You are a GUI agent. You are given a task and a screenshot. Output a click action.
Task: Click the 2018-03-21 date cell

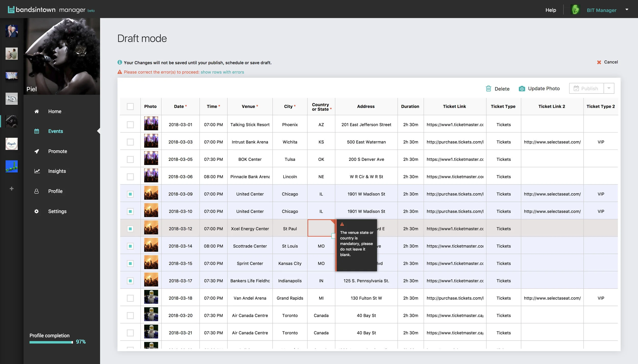click(180, 333)
